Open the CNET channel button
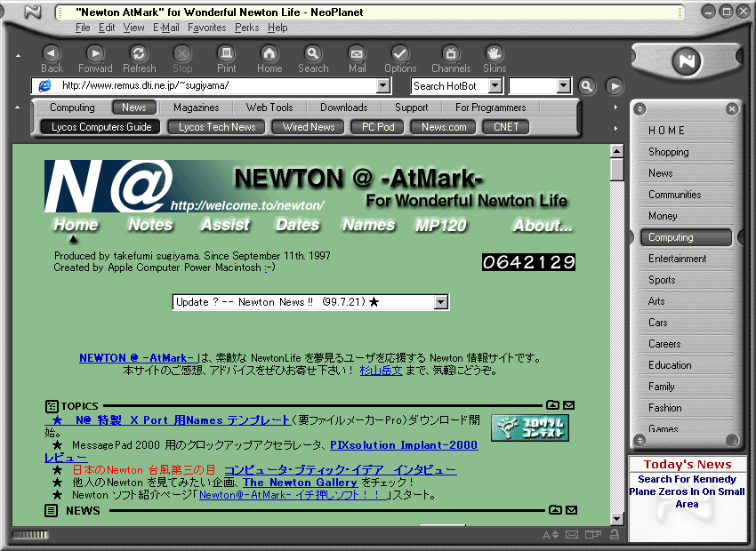Viewport: 756px width, 551px height. [x=506, y=127]
